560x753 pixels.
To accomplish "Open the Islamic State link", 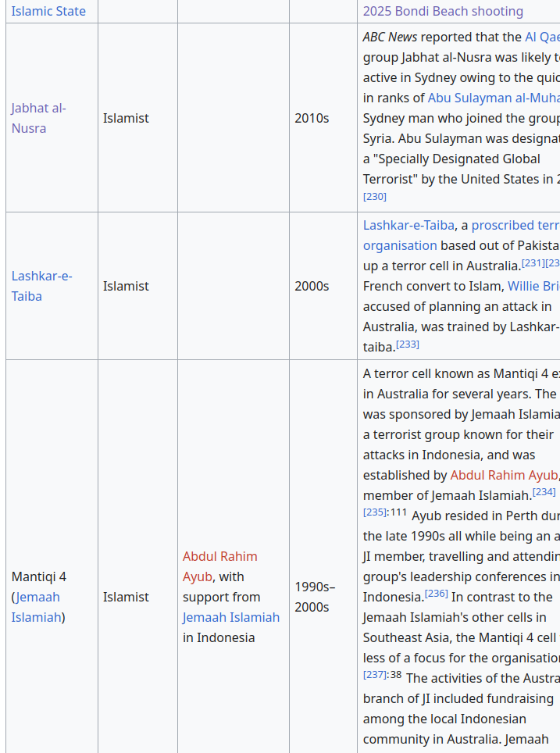I will pyautogui.click(x=48, y=11).
